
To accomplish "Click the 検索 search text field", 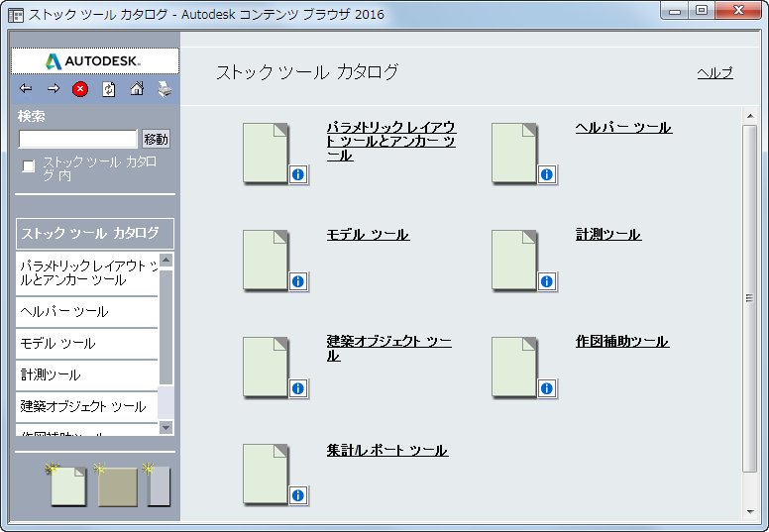I will click(78, 139).
